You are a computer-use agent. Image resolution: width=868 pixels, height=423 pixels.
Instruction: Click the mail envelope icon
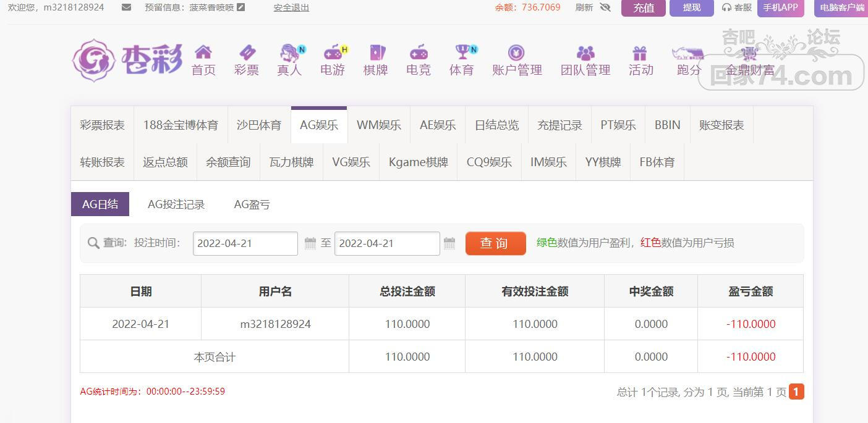click(x=126, y=7)
